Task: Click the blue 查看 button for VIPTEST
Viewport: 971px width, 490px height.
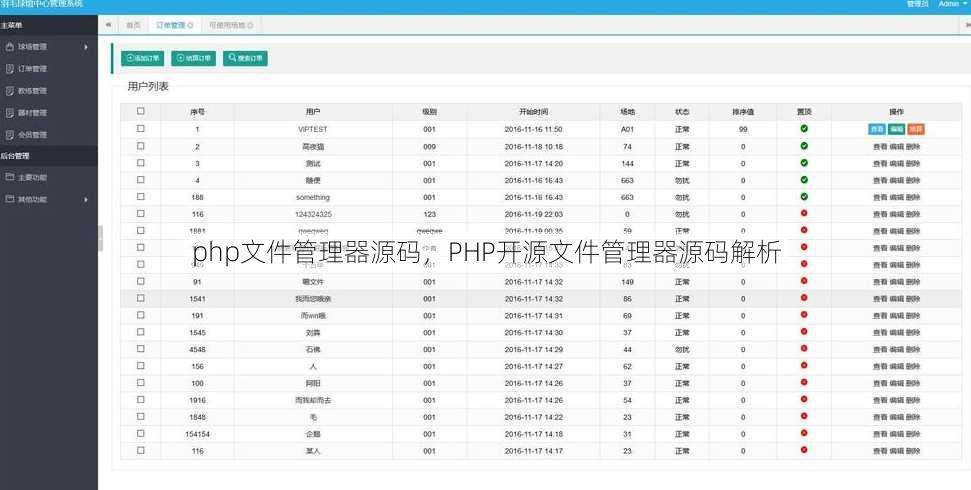Action: [x=877, y=129]
